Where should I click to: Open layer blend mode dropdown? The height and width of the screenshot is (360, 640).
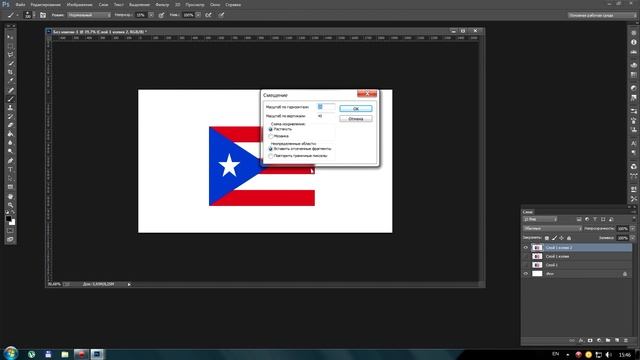[553, 229]
